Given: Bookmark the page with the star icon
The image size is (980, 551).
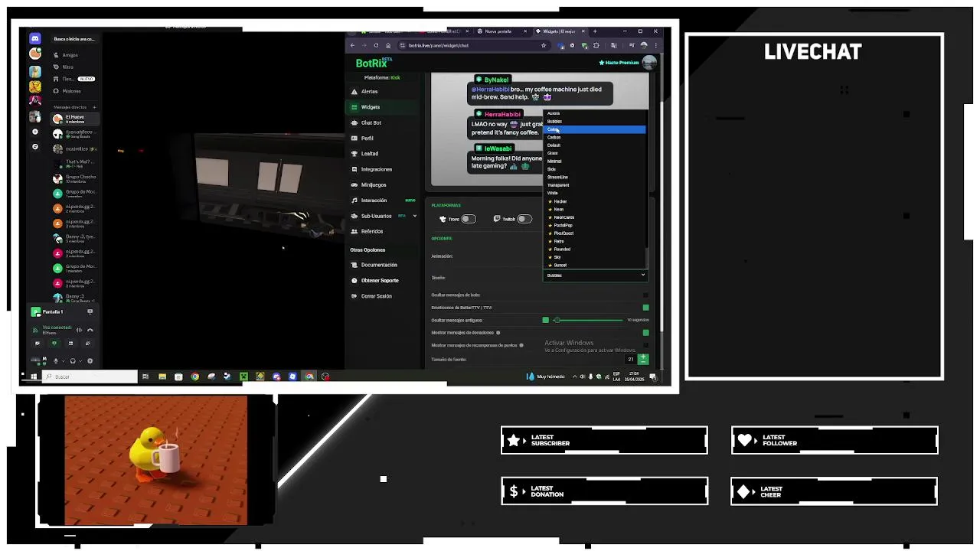Looking at the screenshot, I should click(x=544, y=45).
